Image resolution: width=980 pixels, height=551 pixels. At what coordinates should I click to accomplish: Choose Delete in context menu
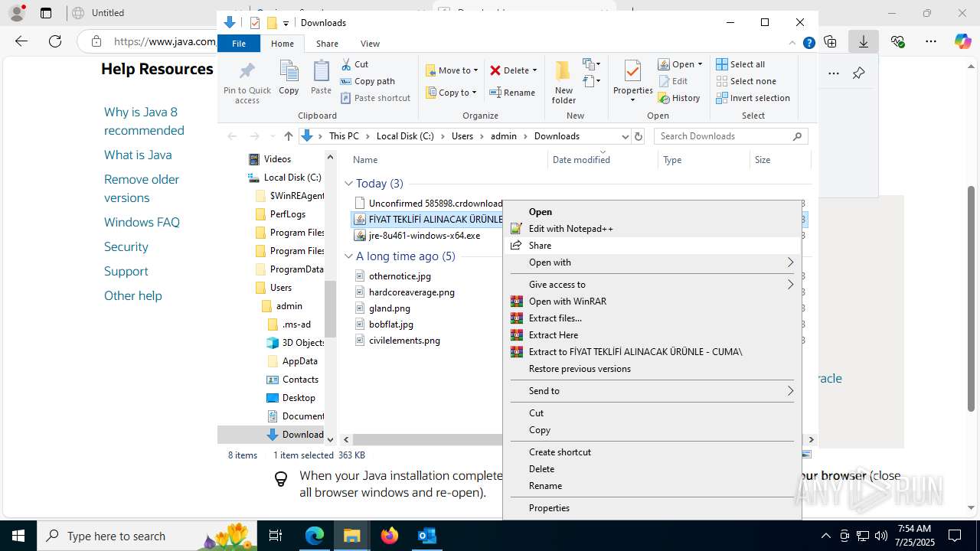[652, 469]
